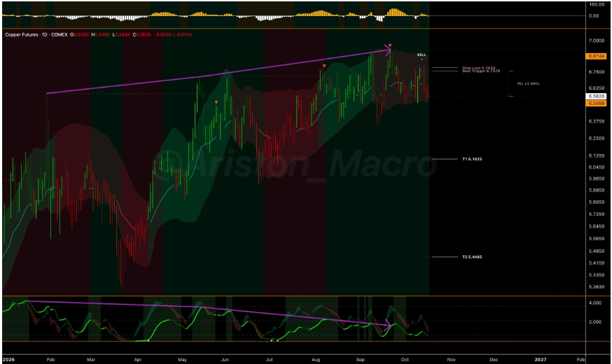
Task: Click the -0.0005 (-0.01%) change value
Action: point(172,35)
